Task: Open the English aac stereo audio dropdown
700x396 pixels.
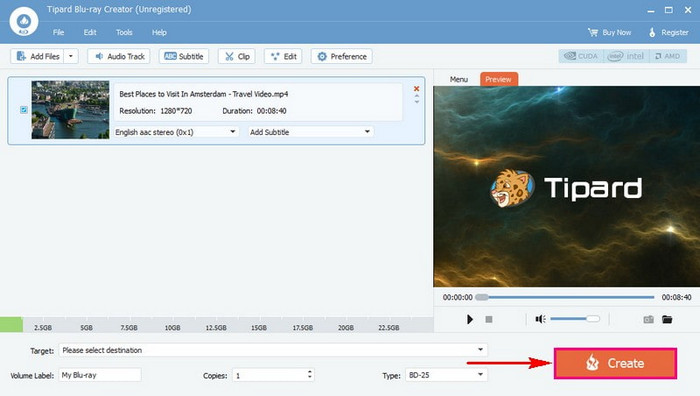Action: (x=176, y=132)
